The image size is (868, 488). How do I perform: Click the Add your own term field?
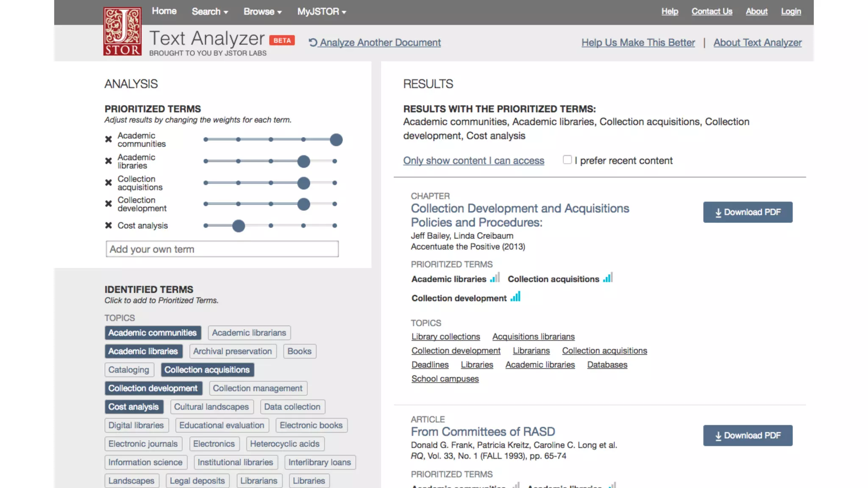(222, 249)
